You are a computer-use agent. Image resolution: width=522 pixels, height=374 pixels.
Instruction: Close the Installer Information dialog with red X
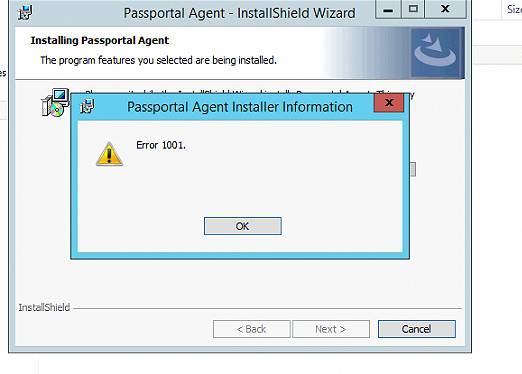389,103
